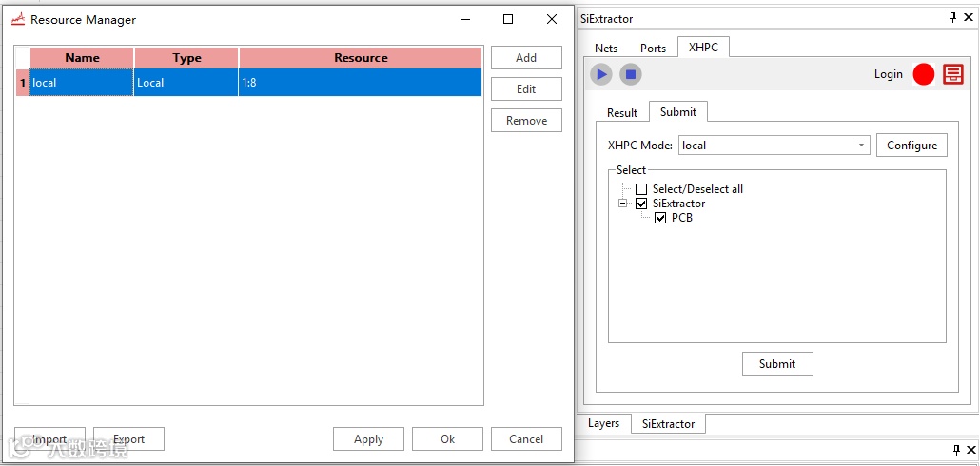
Task: Select the 'local' name cell
Action: pos(82,83)
